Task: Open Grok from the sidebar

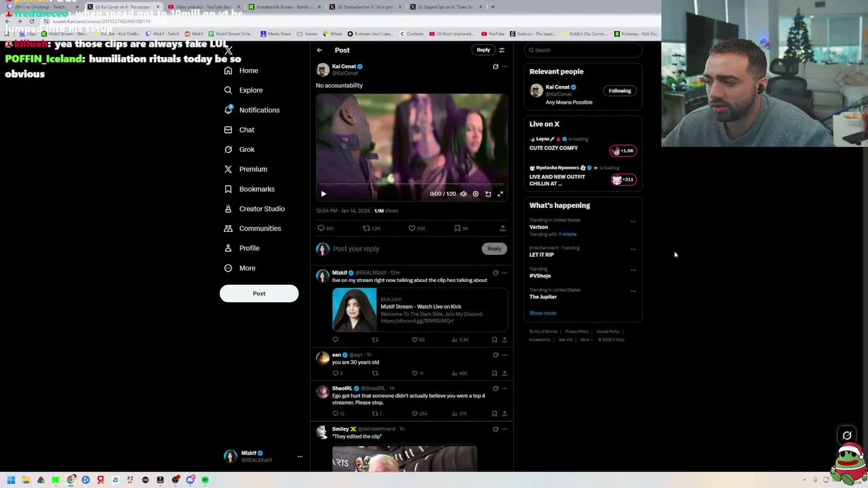Action: tap(239, 149)
